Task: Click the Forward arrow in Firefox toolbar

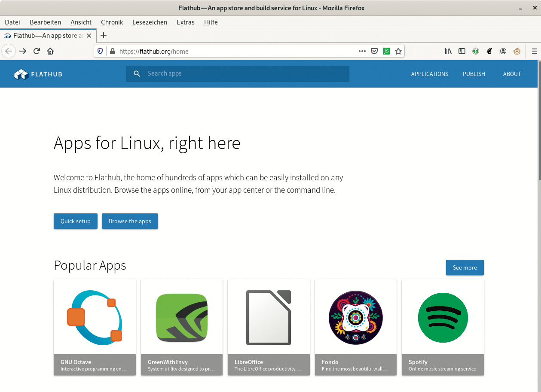Action: [23, 51]
